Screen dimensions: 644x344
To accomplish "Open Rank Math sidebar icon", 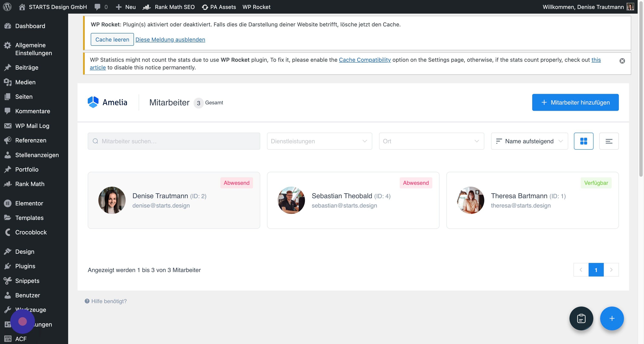I will coord(8,184).
